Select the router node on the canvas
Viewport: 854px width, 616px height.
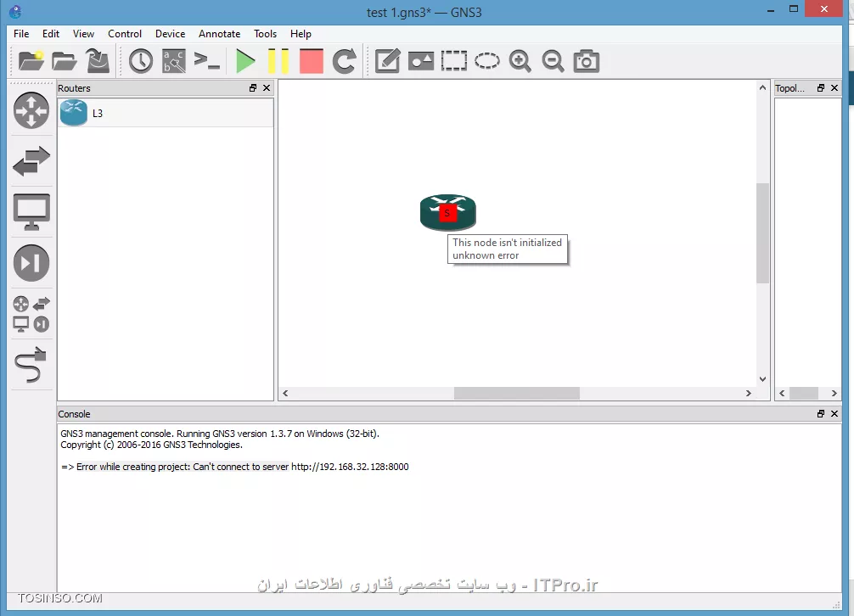click(x=447, y=212)
